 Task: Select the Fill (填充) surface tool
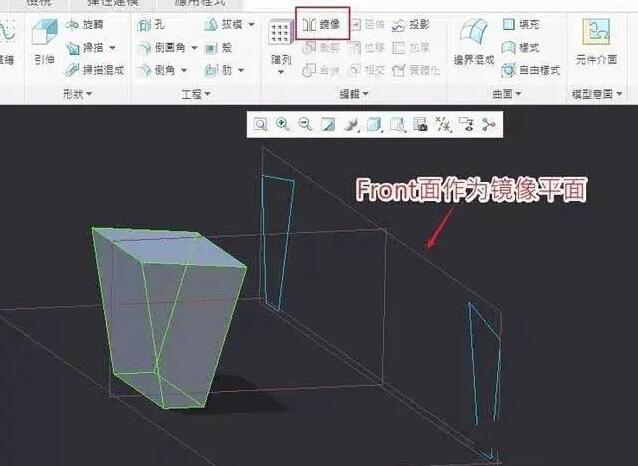pyautogui.click(x=521, y=25)
